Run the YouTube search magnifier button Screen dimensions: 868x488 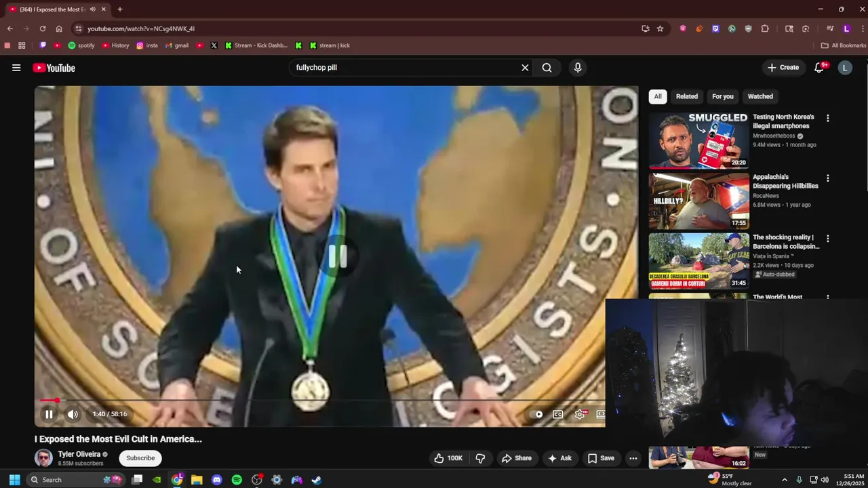547,68
